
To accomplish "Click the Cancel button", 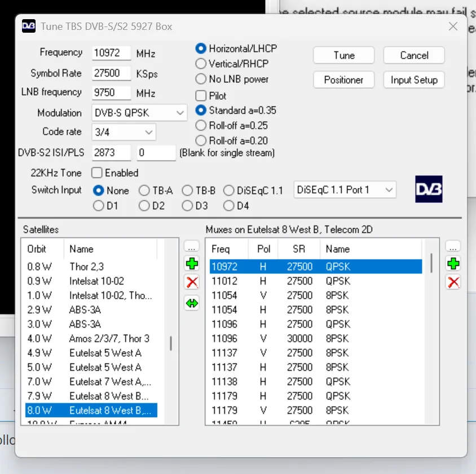I will (x=414, y=55).
